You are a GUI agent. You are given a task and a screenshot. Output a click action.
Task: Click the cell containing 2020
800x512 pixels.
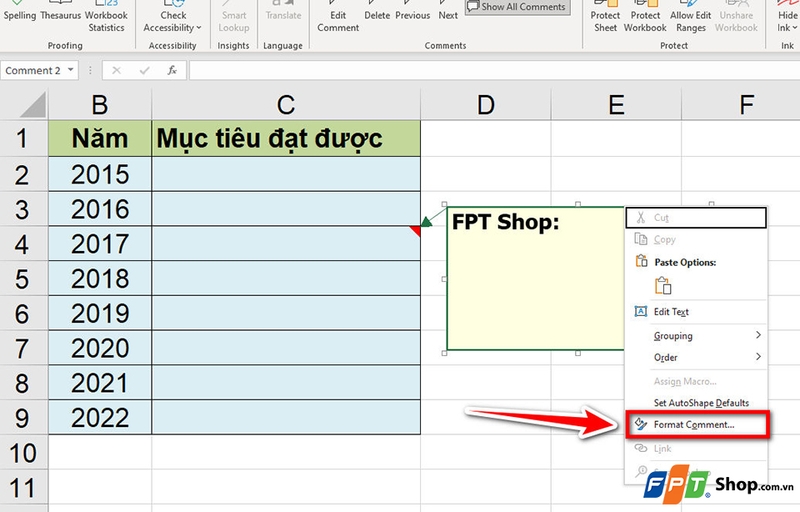pos(100,348)
